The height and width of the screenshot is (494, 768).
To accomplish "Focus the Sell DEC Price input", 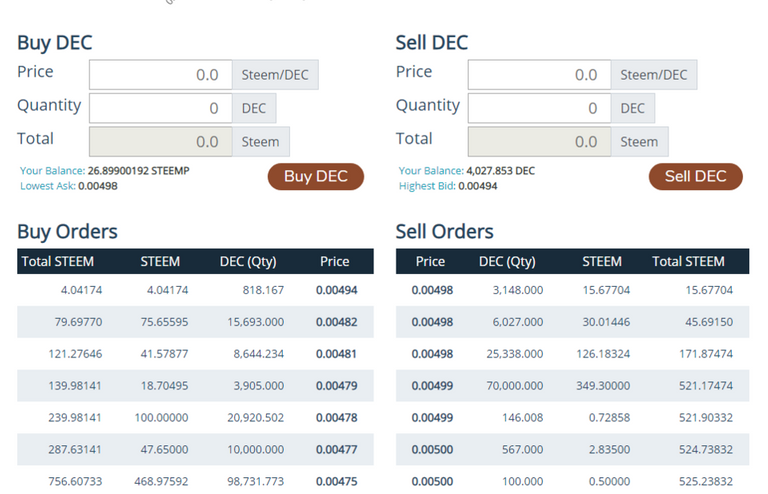I will pos(539,75).
